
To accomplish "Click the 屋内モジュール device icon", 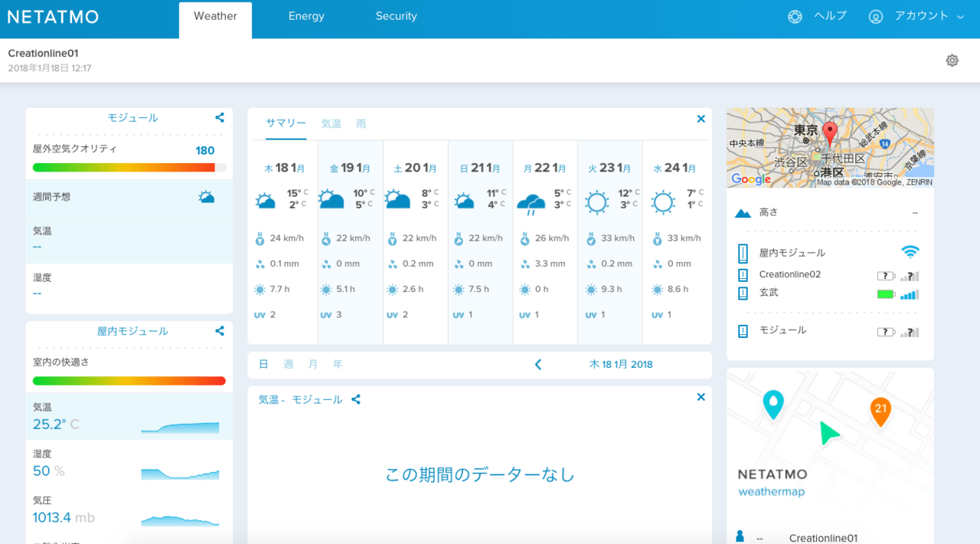I will (x=743, y=253).
